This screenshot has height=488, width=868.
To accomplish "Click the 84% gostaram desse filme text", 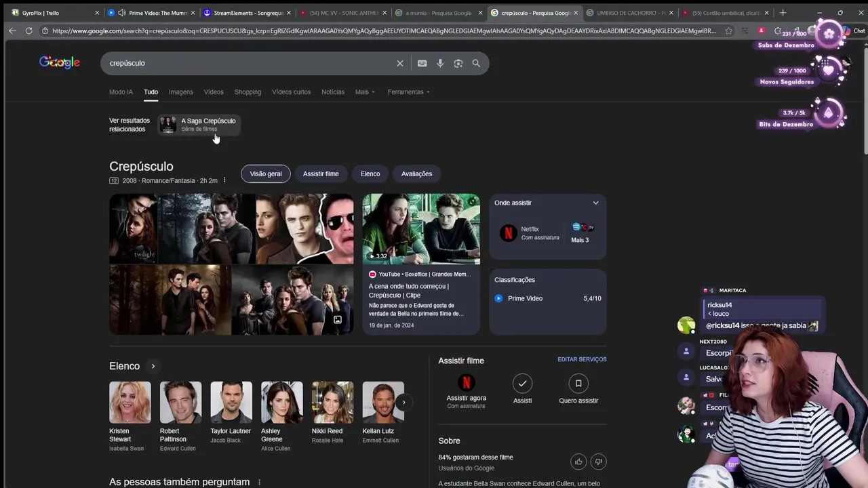I will 476,457.
